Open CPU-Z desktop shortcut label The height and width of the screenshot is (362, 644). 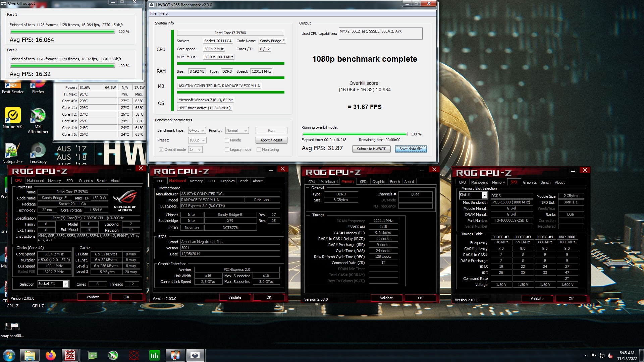point(13,306)
